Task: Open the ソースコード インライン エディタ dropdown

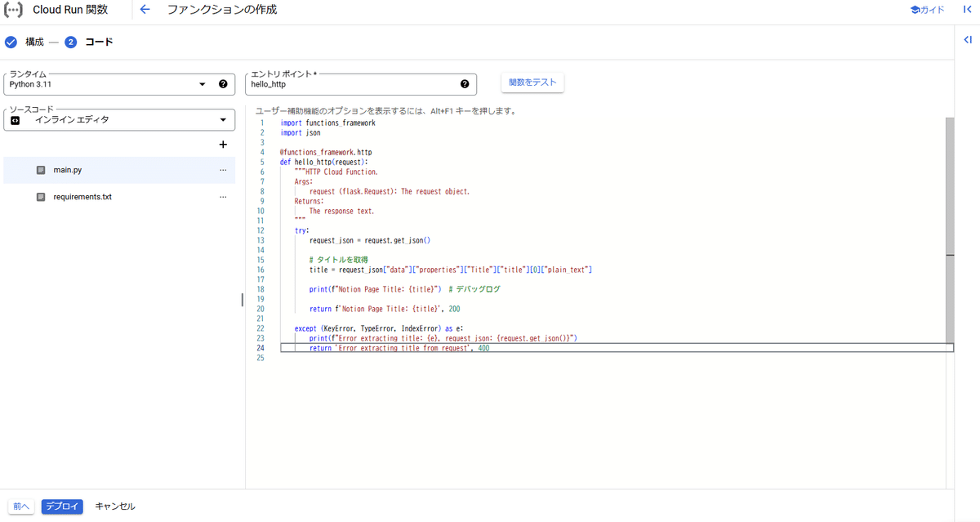Action: point(119,120)
